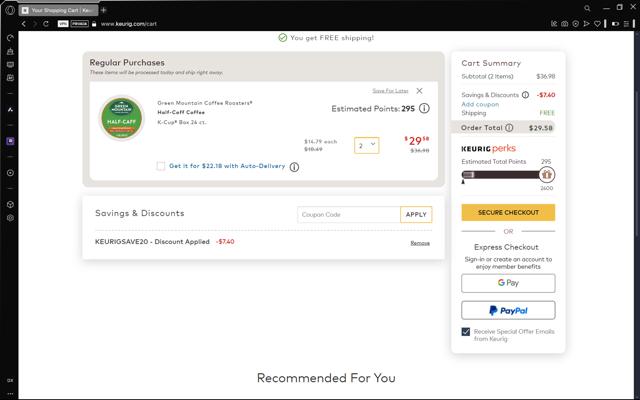This screenshot has height=400, width=640.
Task: Open a new tab with the plus button
Action: 104,10
